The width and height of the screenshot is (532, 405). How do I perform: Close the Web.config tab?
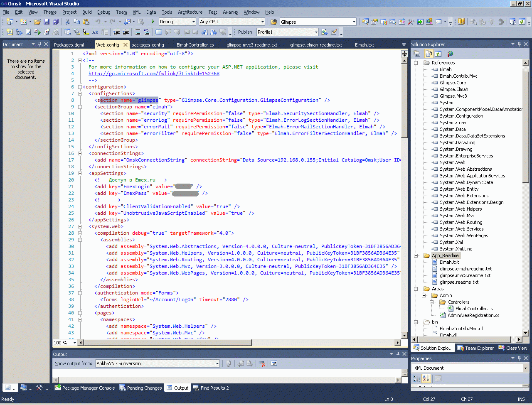tap(125, 44)
